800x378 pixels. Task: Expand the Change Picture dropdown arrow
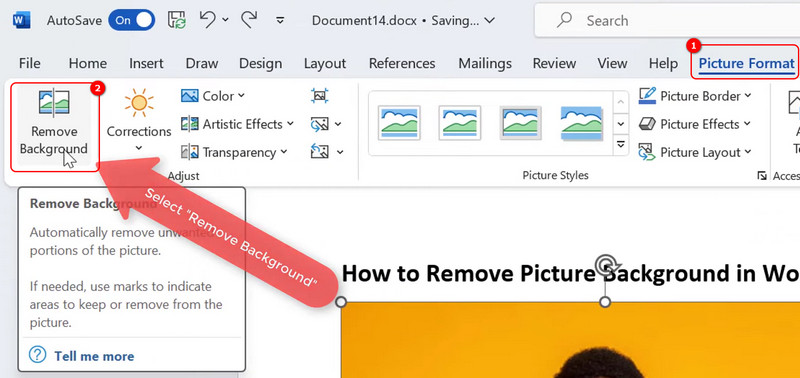[338, 124]
